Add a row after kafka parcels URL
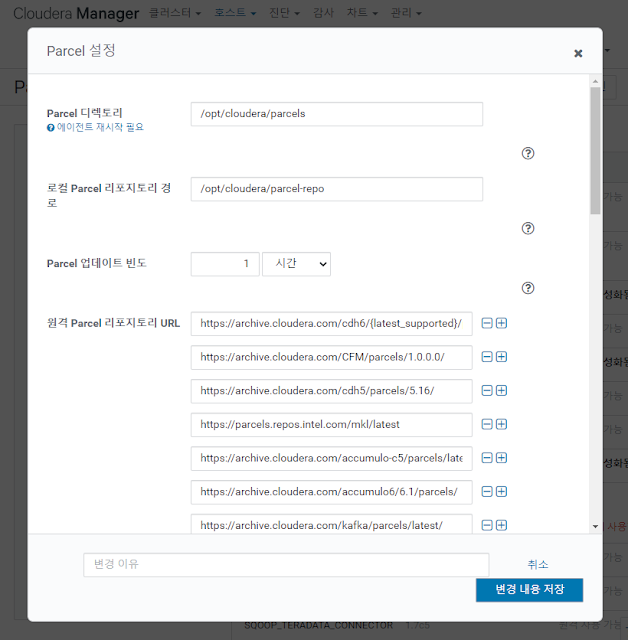The height and width of the screenshot is (640, 628). point(502,525)
